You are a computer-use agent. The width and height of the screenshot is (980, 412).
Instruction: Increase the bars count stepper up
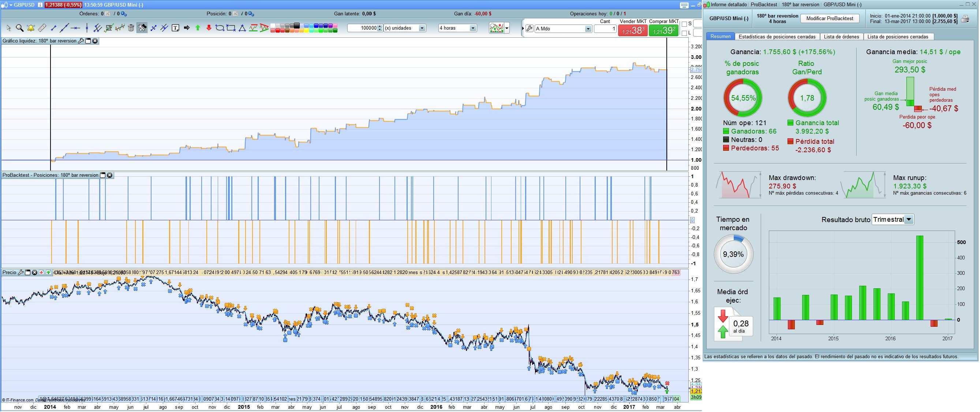[x=380, y=27]
